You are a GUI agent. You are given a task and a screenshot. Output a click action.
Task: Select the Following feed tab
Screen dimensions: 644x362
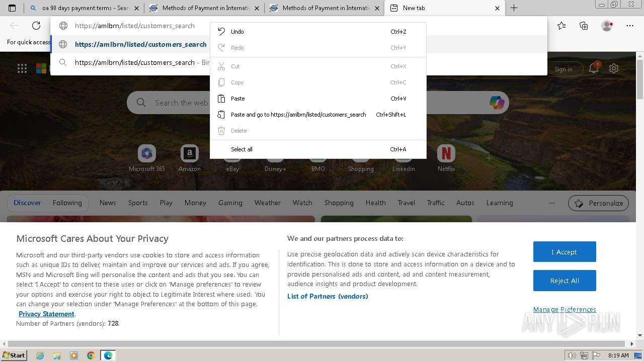pos(67,203)
